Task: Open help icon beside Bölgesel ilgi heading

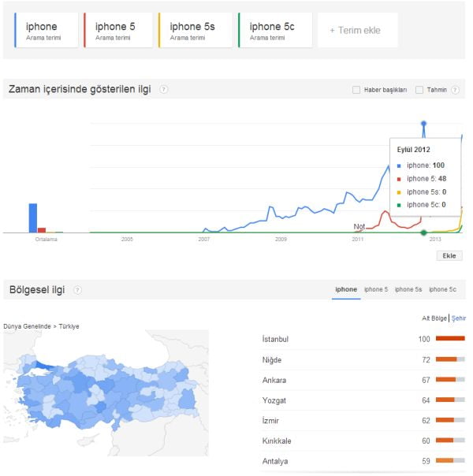Action: tap(77, 290)
